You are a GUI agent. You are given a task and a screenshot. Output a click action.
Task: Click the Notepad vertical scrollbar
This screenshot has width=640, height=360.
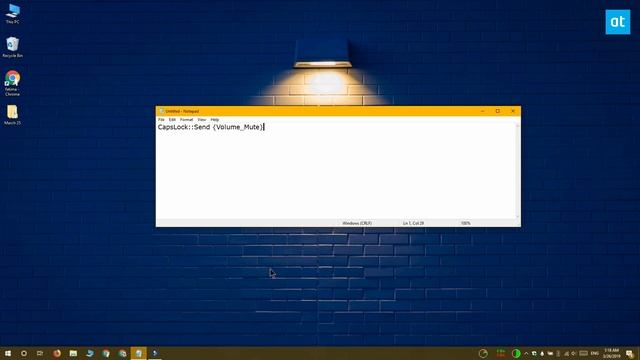coord(518,171)
